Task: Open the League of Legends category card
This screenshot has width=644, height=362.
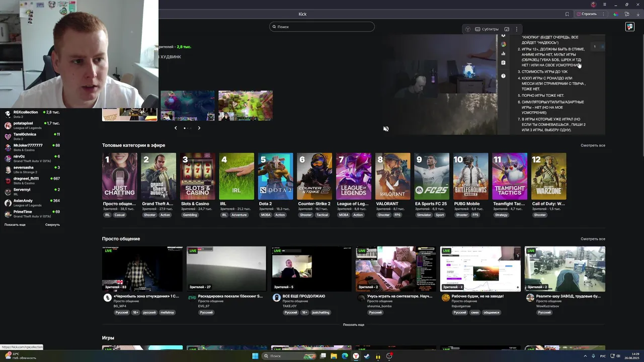Action: pos(354,176)
